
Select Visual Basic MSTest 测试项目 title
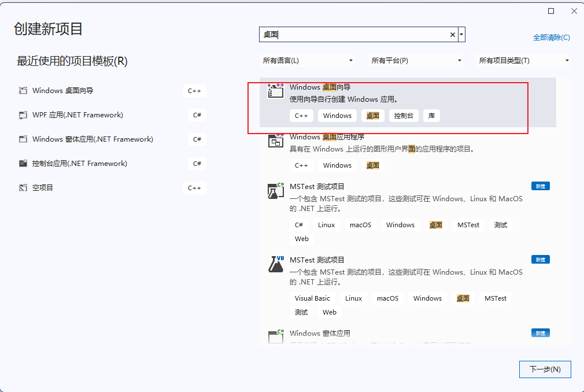click(x=317, y=260)
